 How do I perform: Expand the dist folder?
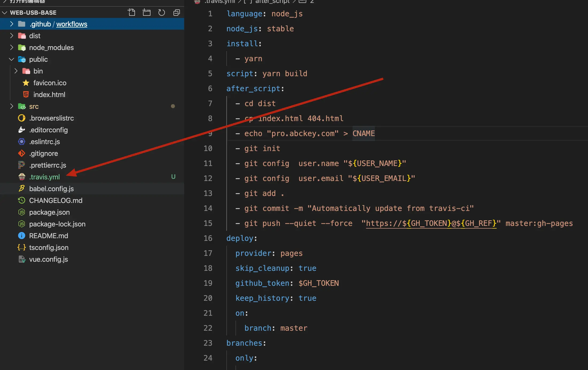pyautogui.click(x=11, y=36)
